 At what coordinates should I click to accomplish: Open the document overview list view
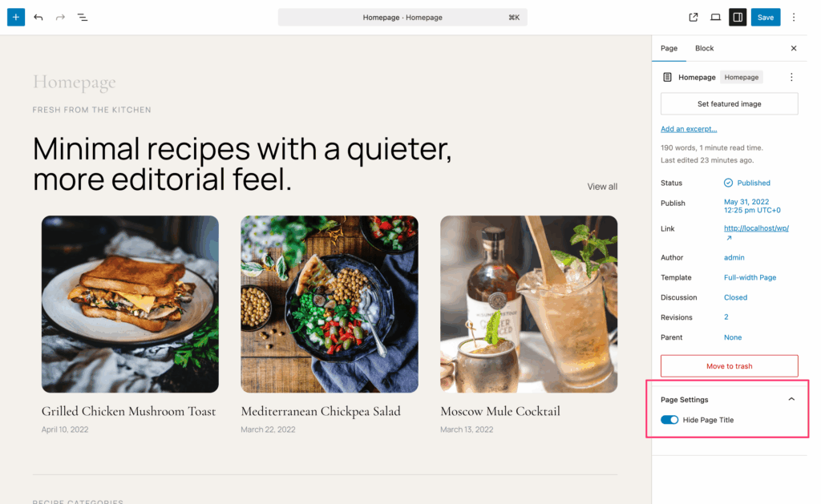[83, 17]
